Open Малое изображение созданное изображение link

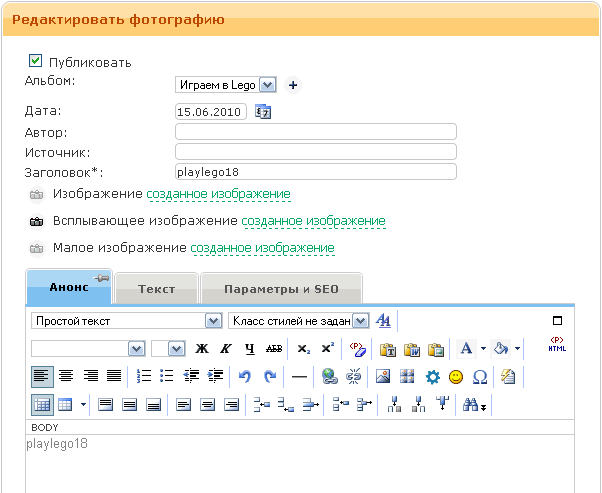point(262,248)
